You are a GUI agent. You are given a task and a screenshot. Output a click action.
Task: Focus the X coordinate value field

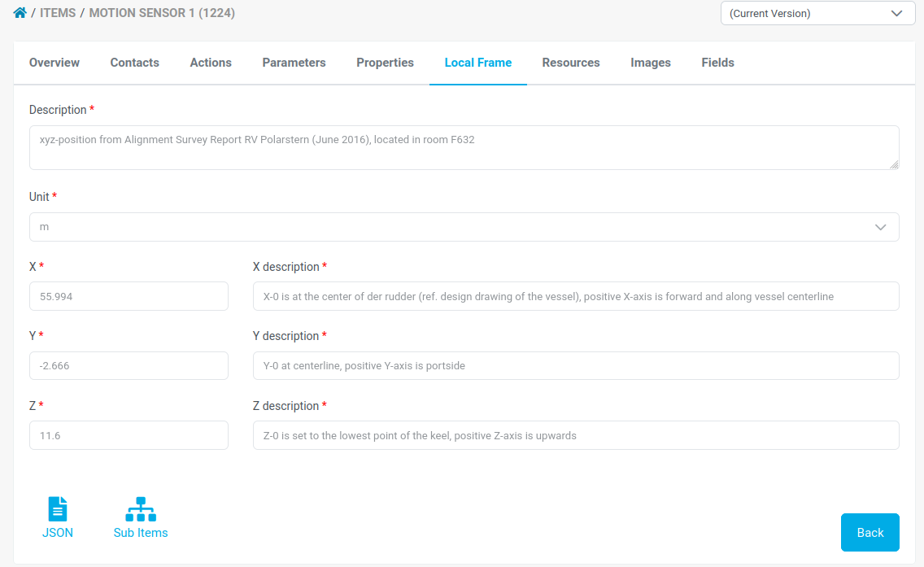pos(129,296)
